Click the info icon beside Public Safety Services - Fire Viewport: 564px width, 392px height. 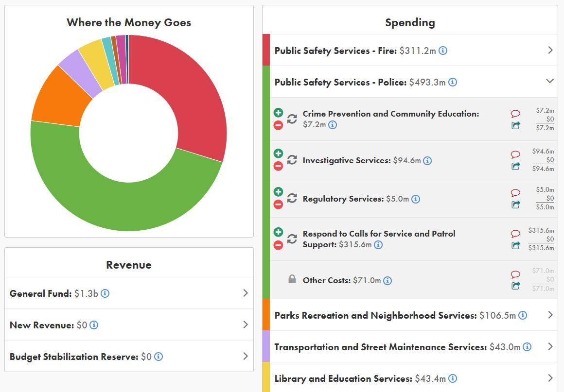(x=443, y=51)
